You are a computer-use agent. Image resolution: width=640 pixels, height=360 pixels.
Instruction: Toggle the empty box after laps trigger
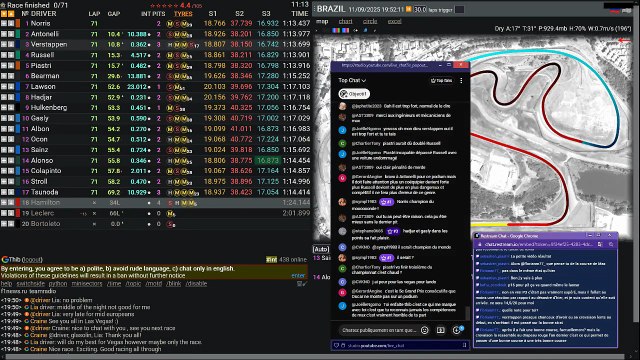[459, 9]
